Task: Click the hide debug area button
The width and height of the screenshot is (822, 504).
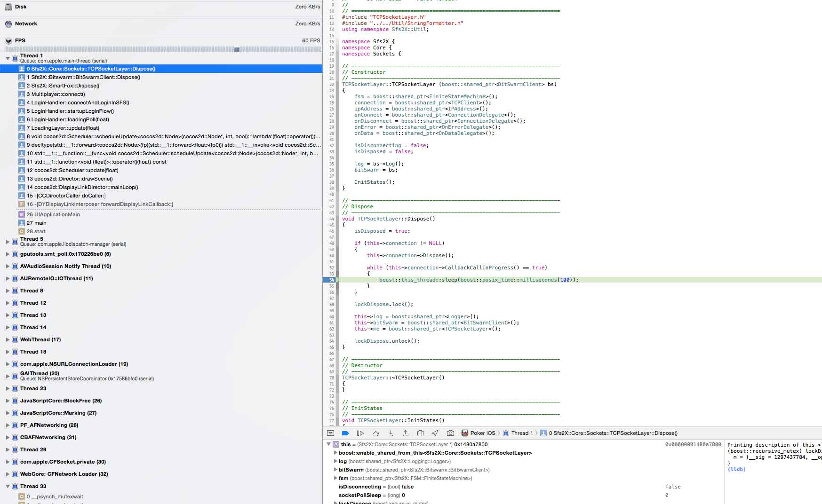Action: click(330, 433)
